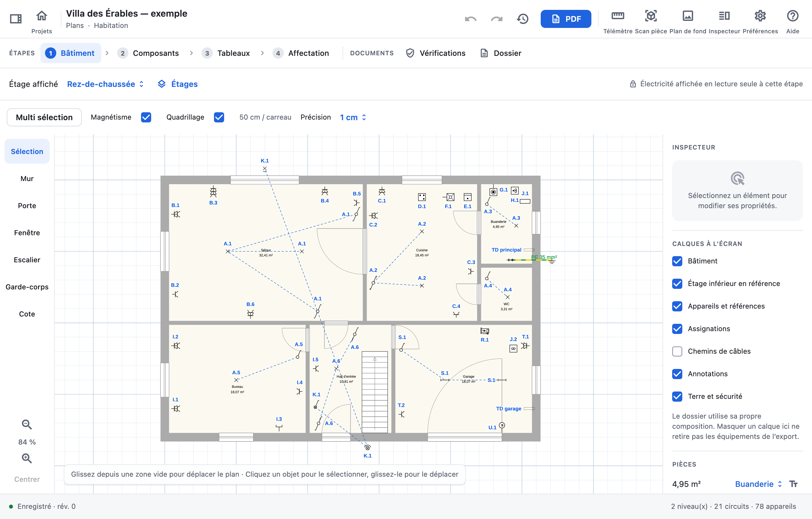Screen dimensions: 812x519
Task: Click the Multi sélection button
Action: [x=44, y=117]
